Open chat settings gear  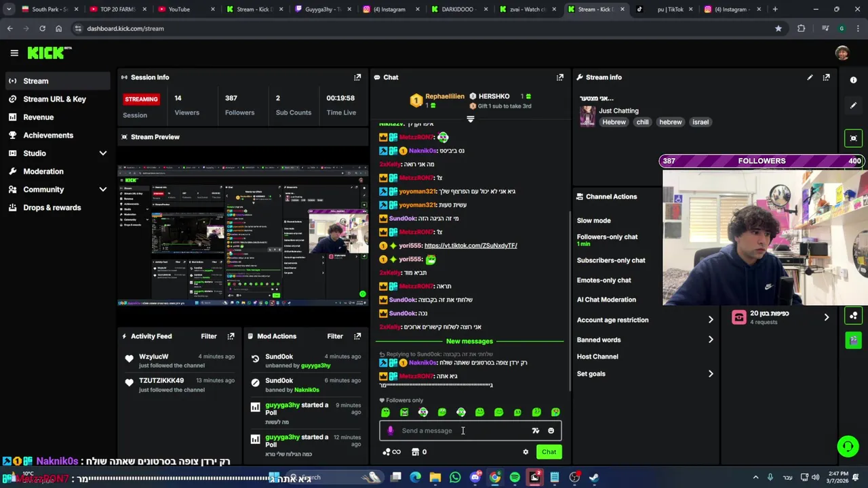(525, 452)
